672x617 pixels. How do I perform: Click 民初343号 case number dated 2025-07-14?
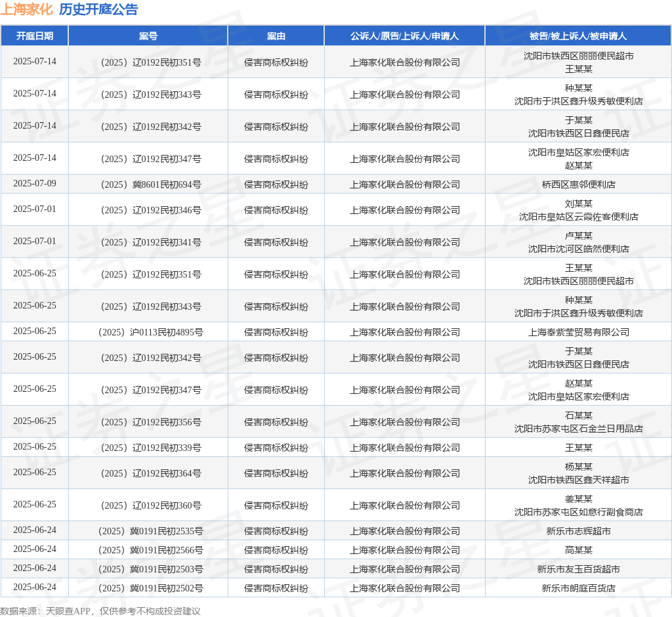(150, 95)
